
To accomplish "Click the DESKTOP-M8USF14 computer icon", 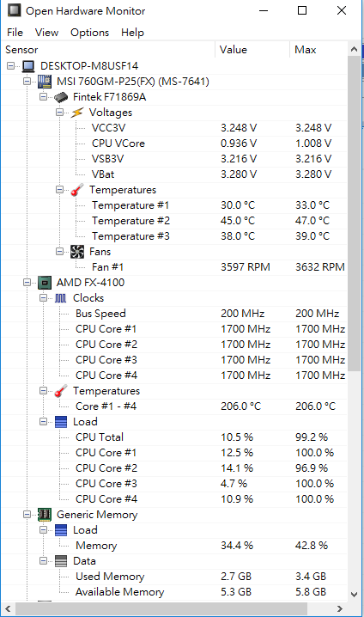I will [28, 66].
